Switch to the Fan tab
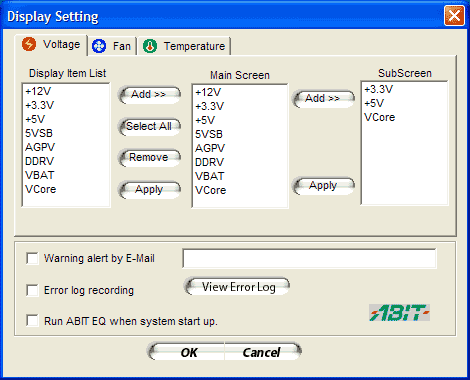Image resolution: width=470 pixels, height=380 pixels. 112,46
